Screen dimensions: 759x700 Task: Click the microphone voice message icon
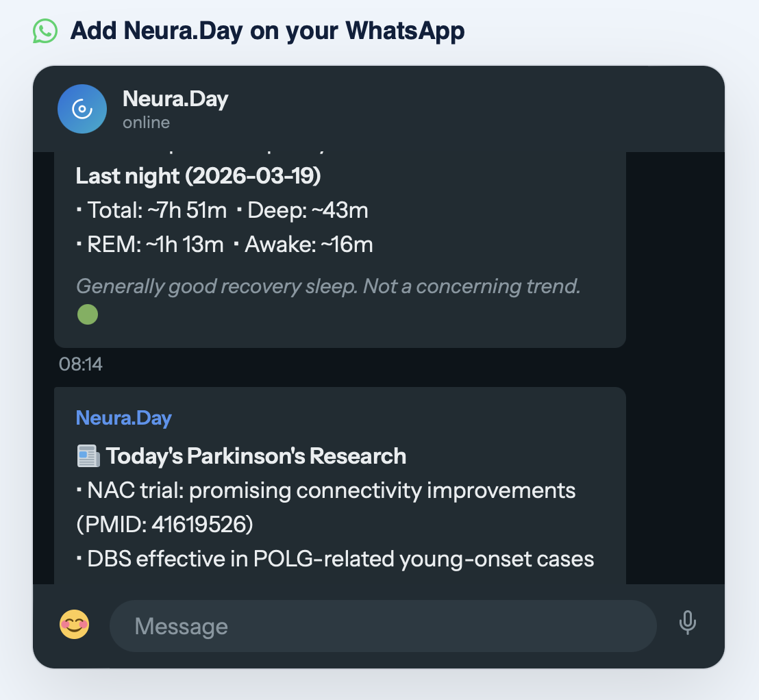(x=687, y=623)
